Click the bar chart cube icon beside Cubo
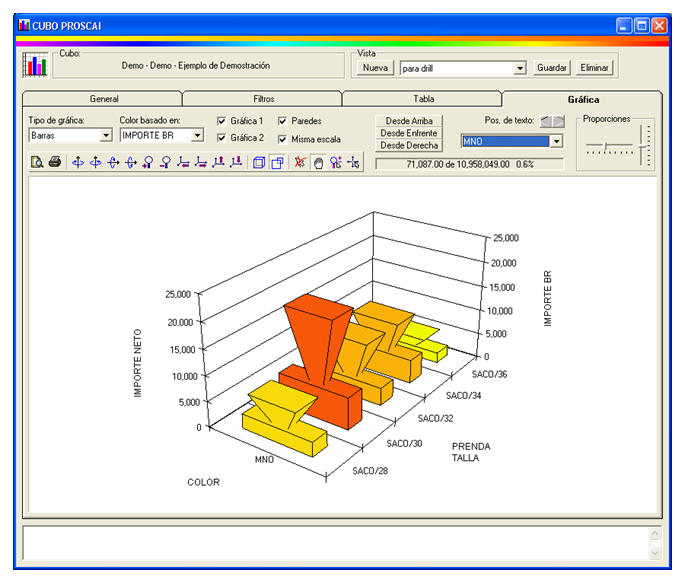 (35, 65)
